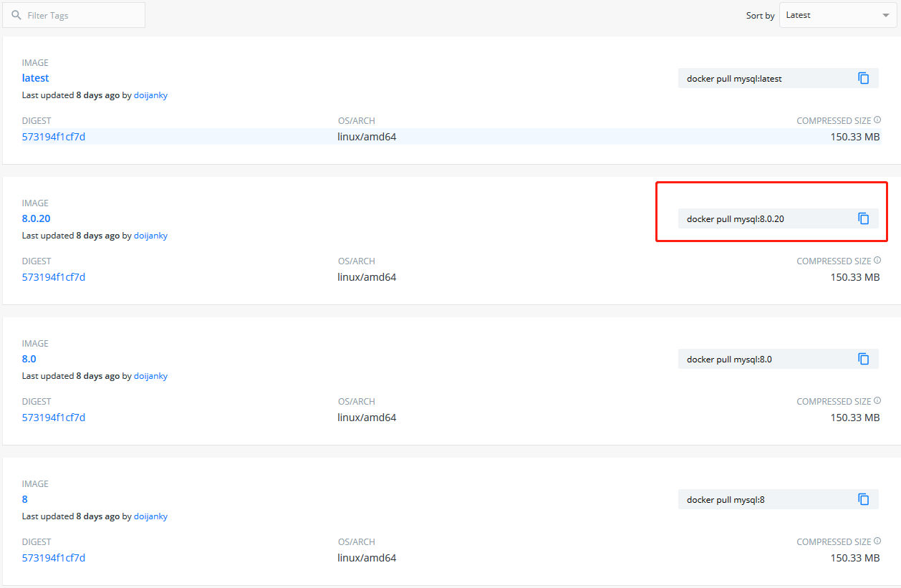This screenshot has height=588, width=901.
Task: Open the 8.0.20 image tag link
Action: coord(37,218)
